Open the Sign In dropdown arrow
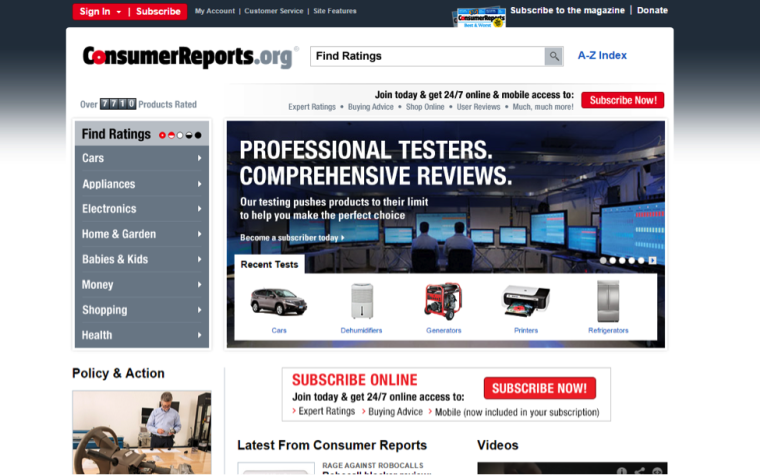The height and width of the screenshot is (475, 760). click(119, 12)
